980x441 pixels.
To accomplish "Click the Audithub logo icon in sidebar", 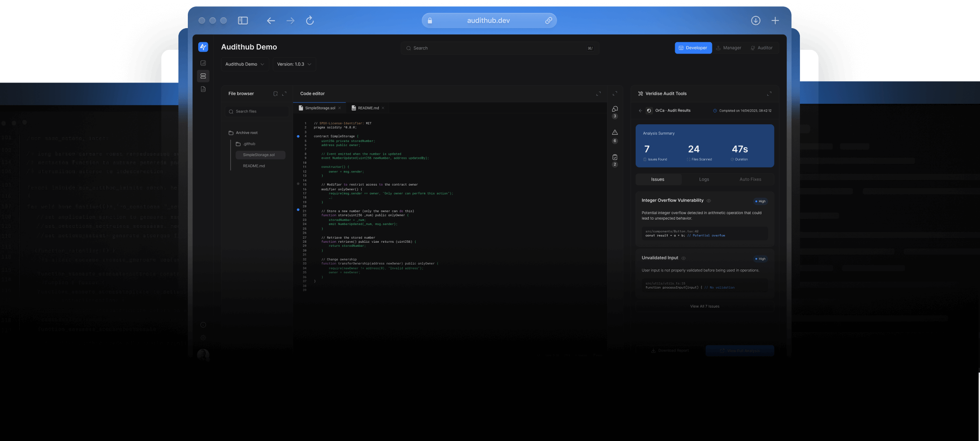I will pyautogui.click(x=203, y=47).
